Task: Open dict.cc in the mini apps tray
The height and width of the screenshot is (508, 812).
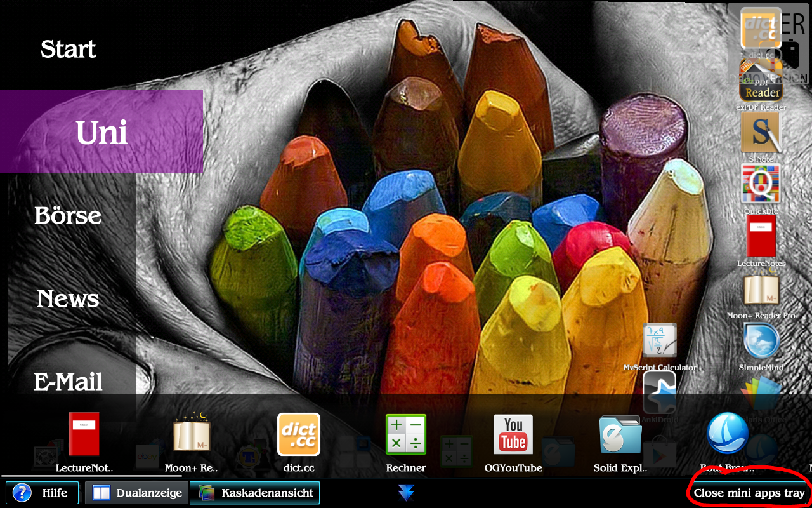Action: 299,434
